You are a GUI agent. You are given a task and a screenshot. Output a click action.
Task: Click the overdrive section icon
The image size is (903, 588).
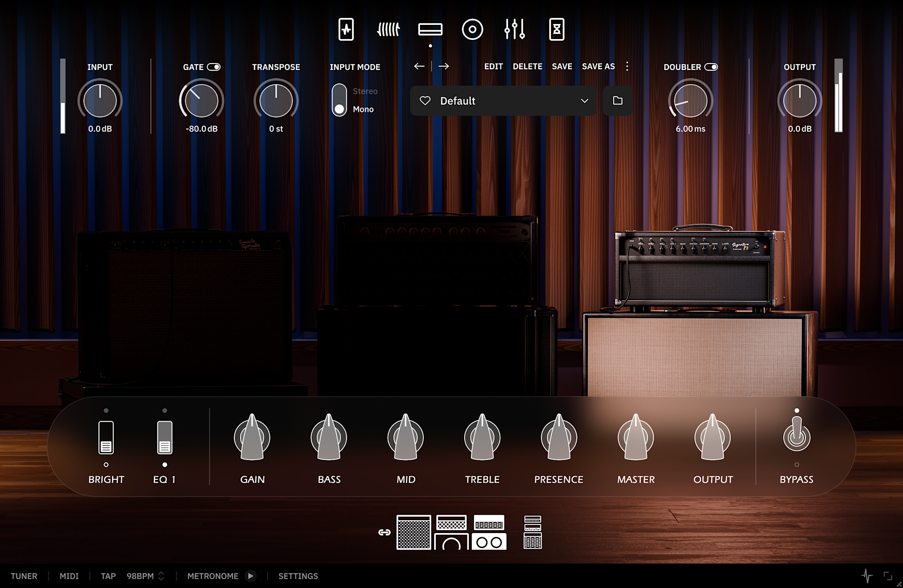coord(388,30)
